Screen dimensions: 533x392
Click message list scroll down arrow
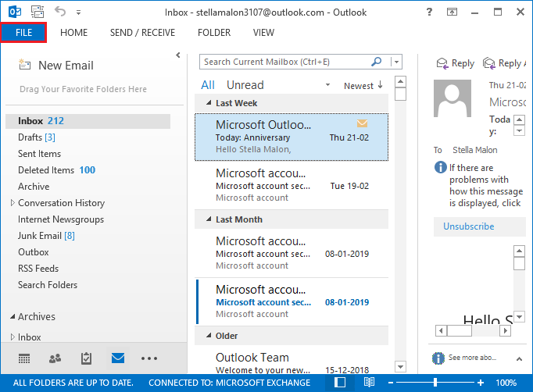click(400, 366)
